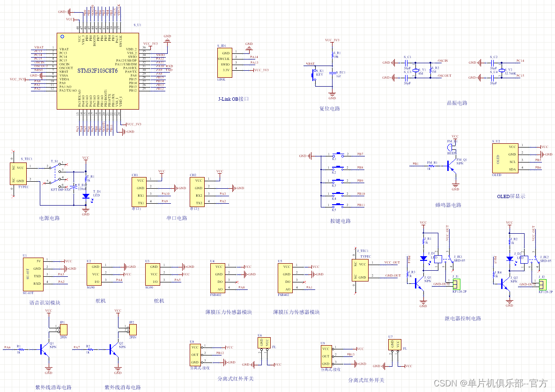Viewport: 555px width, 392px height.
Task: Click the S_JD1 J-Link connector block
Action: tap(225, 63)
